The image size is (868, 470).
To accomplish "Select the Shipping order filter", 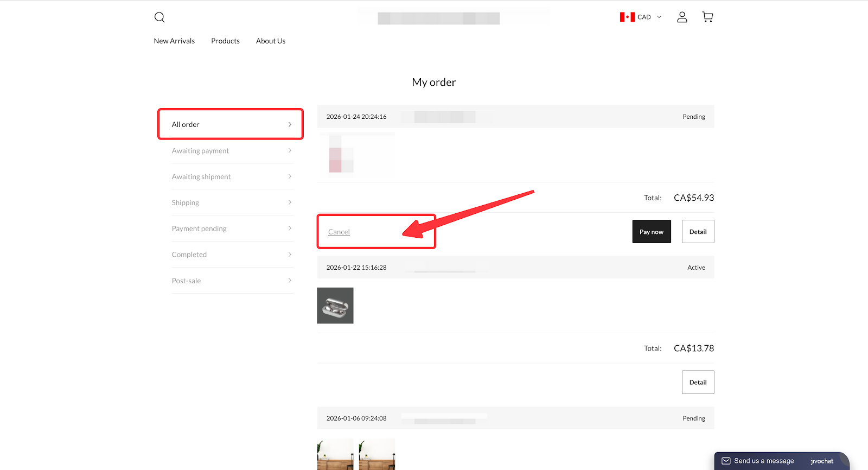I will point(186,203).
